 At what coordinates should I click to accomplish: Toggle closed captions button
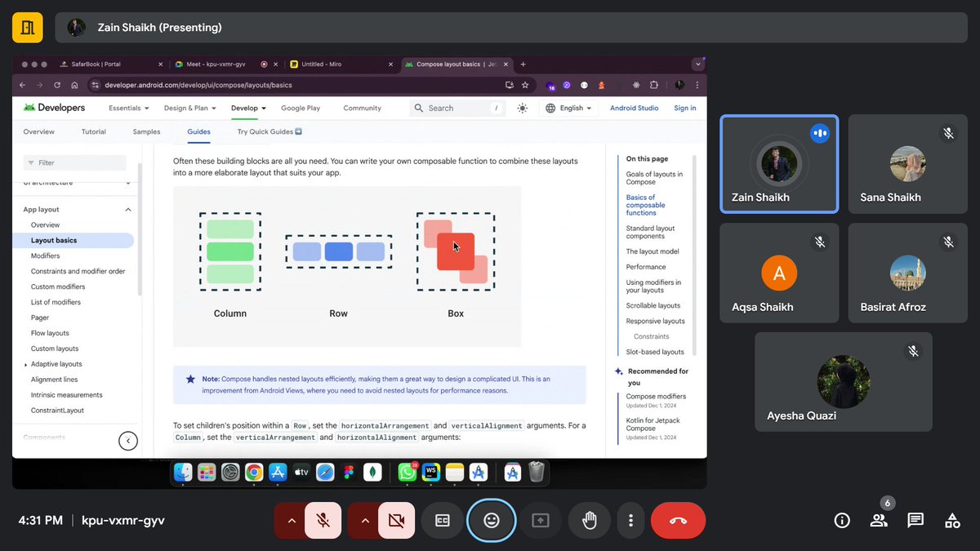[x=443, y=520]
